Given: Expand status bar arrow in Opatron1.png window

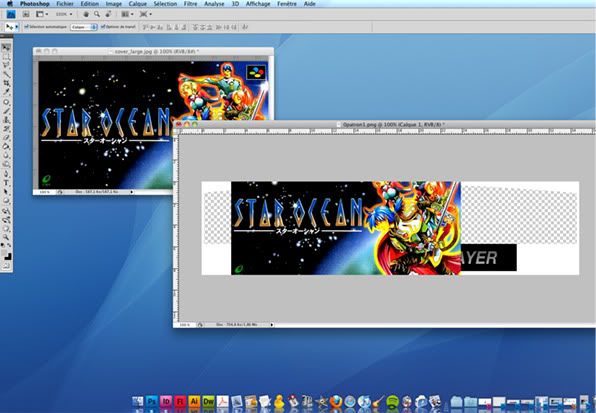Looking at the screenshot, I should click(271, 325).
